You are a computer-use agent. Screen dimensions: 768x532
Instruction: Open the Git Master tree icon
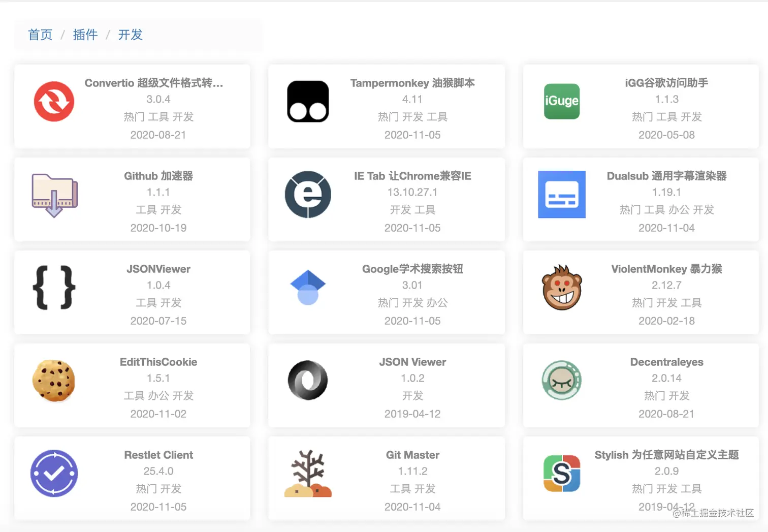(x=308, y=474)
